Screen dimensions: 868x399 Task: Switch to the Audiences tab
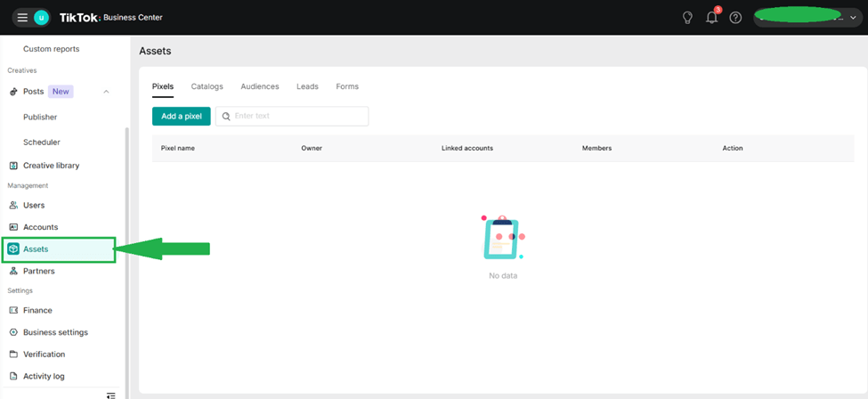tap(259, 86)
